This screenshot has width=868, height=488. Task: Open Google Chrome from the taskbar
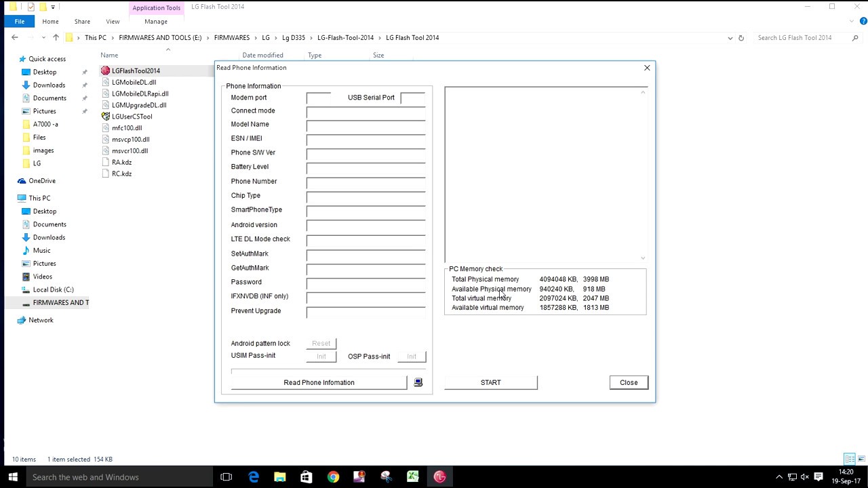pos(333,477)
